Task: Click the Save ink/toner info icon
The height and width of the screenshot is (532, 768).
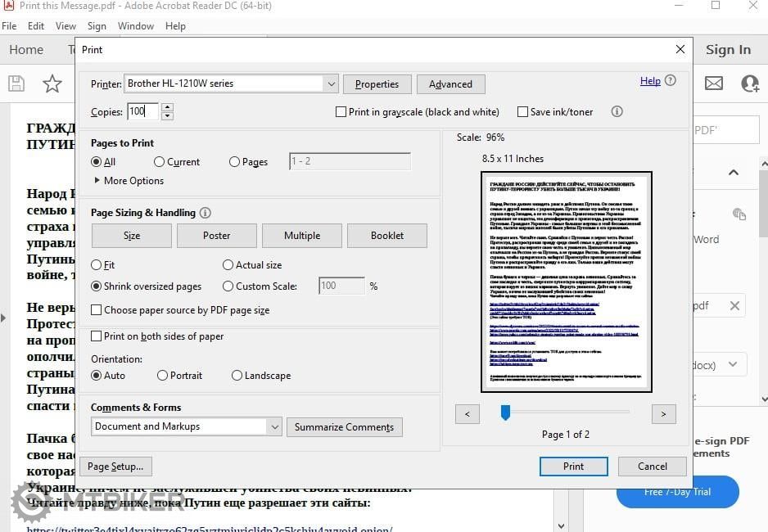Action: pyautogui.click(x=617, y=111)
